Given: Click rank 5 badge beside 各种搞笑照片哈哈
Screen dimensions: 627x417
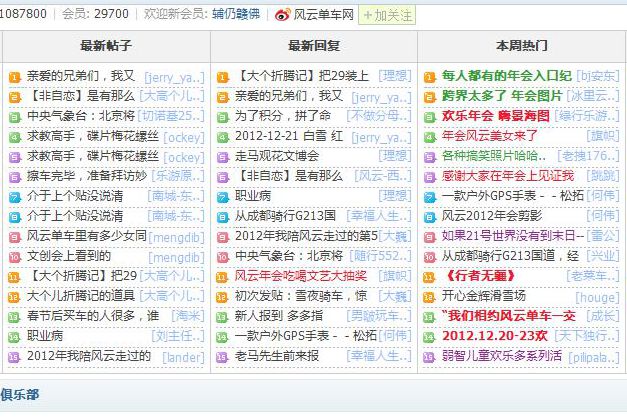Looking at the screenshot, I should click(429, 157).
